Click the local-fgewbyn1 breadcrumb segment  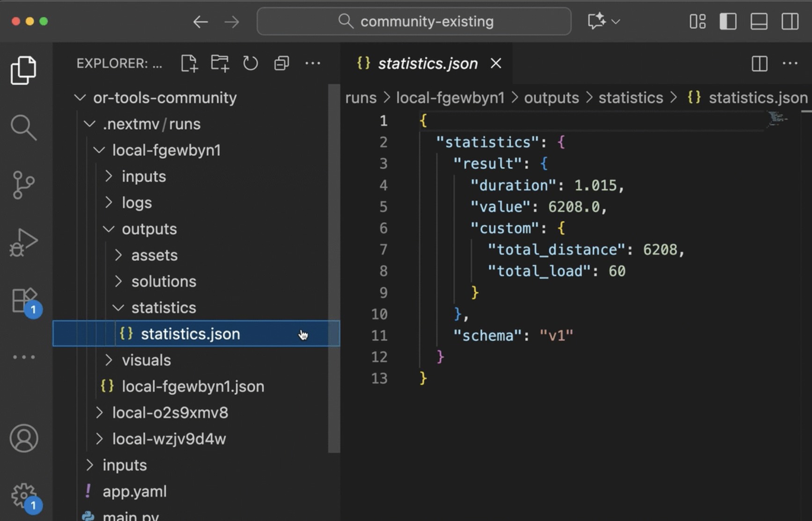450,97
